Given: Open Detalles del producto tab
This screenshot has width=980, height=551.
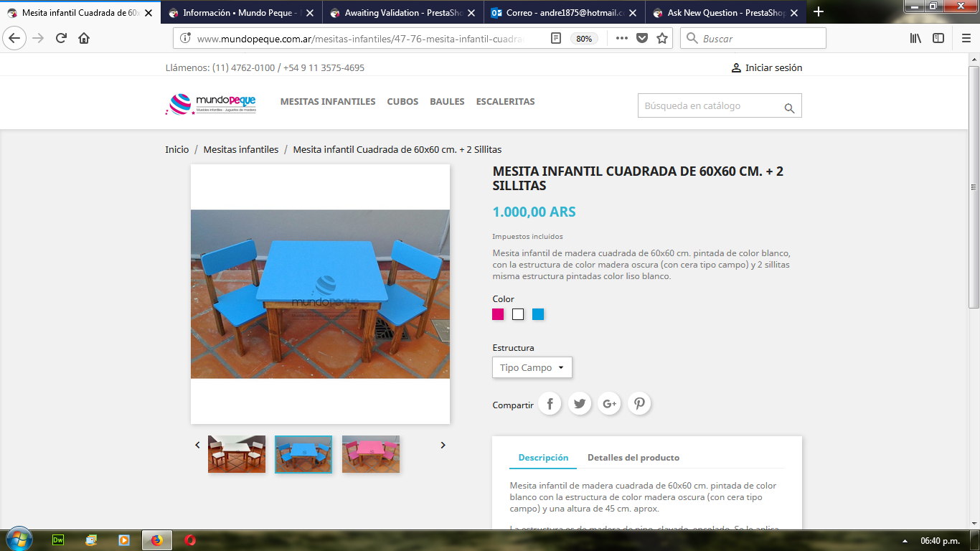Looking at the screenshot, I should [x=633, y=458].
